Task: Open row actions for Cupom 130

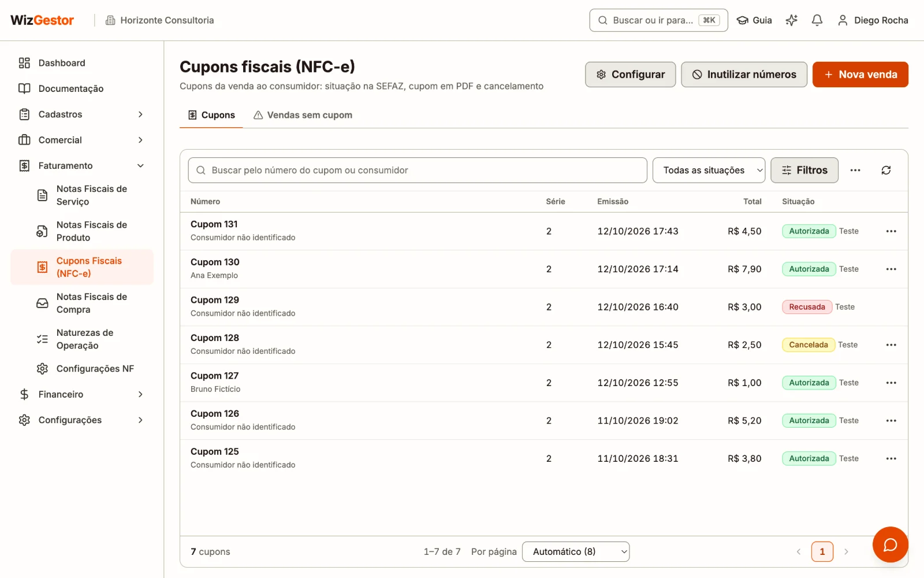Action: (x=891, y=269)
